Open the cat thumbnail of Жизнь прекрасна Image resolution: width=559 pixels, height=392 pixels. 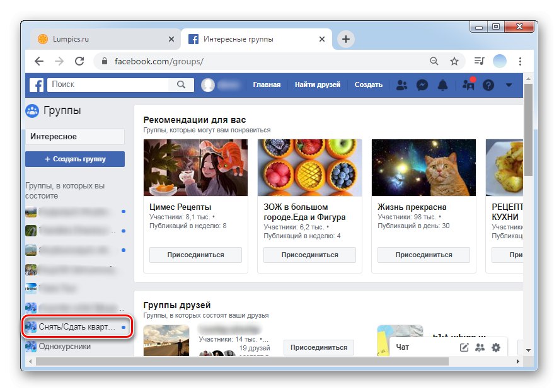(x=424, y=168)
